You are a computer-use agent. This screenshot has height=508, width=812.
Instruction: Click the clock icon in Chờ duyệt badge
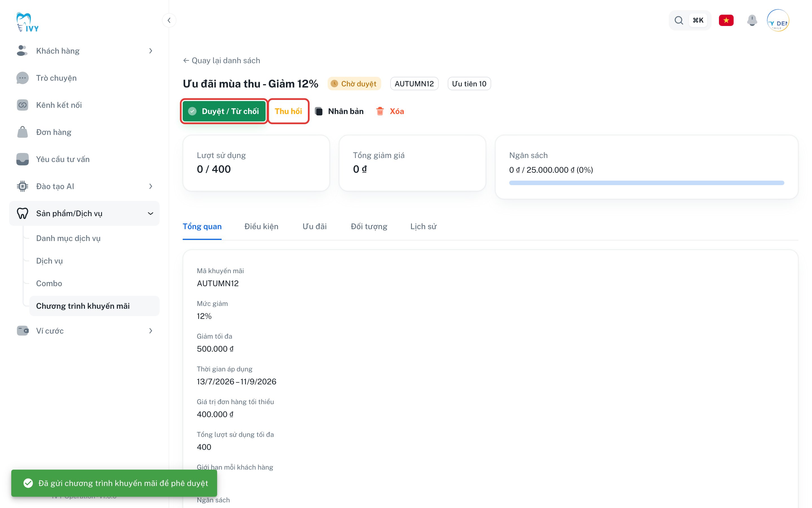pyautogui.click(x=334, y=84)
